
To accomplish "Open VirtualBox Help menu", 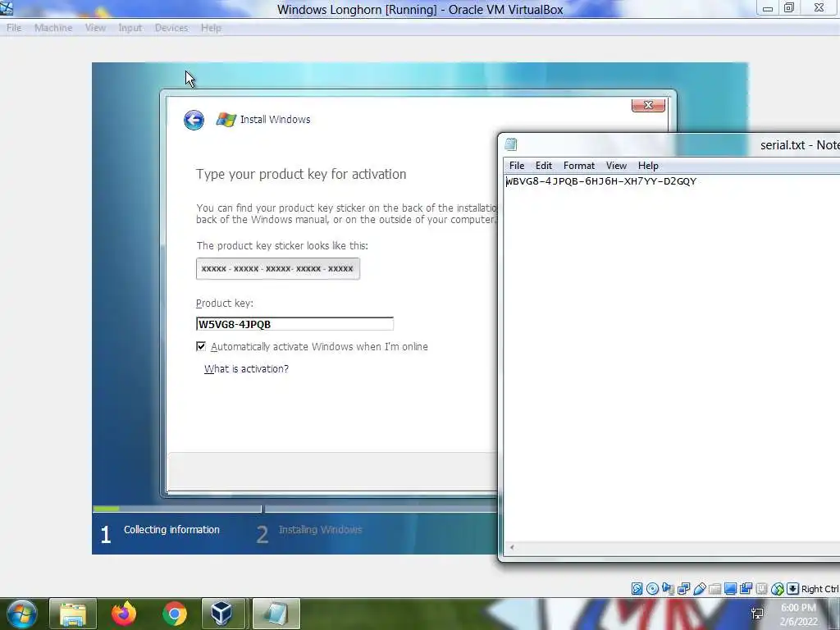I will [211, 28].
